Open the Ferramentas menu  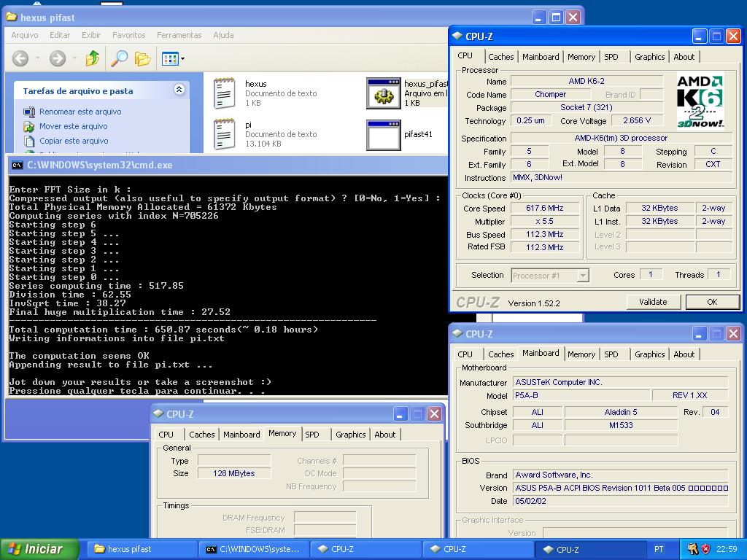[x=179, y=35]
